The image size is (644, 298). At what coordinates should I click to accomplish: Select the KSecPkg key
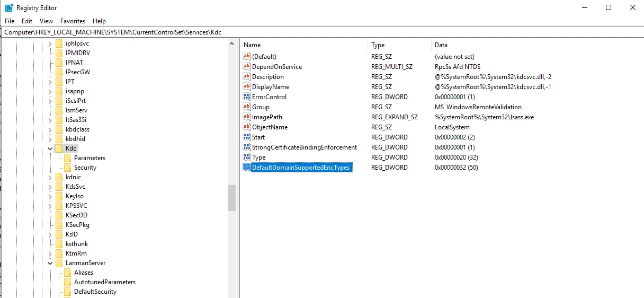click(x=77, y=225)
